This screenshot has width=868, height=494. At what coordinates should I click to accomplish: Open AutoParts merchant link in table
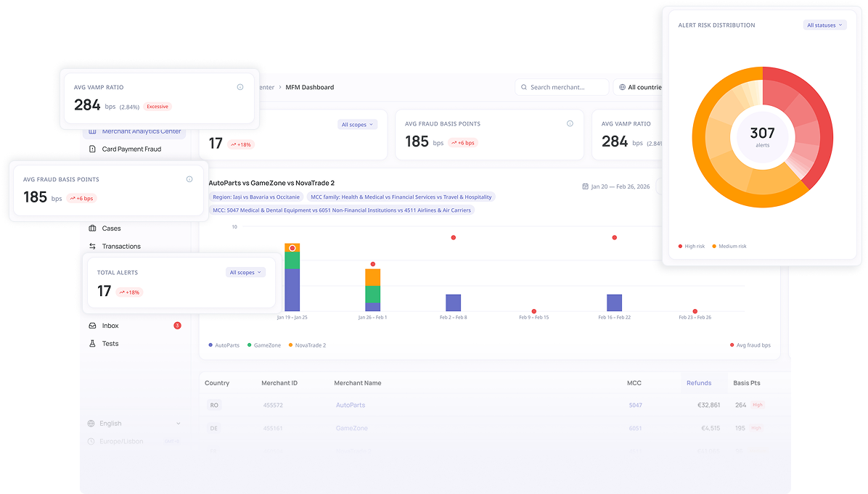tap(351, 405)
